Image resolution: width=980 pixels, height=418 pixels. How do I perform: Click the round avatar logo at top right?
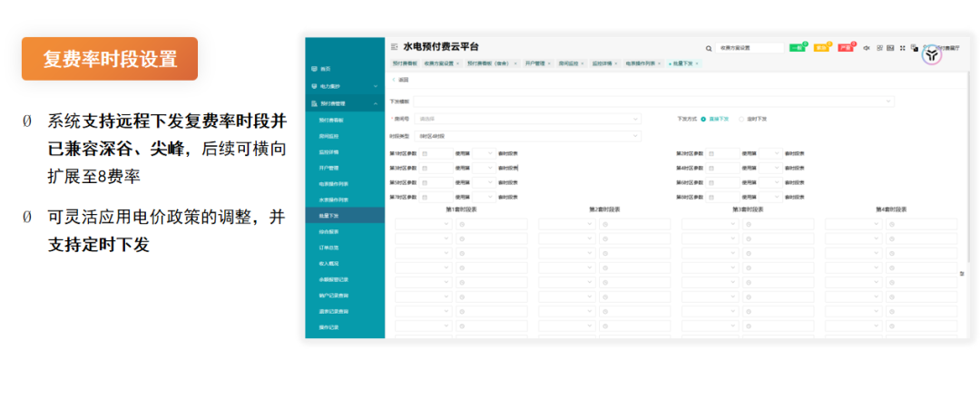[x=932, y=53]
